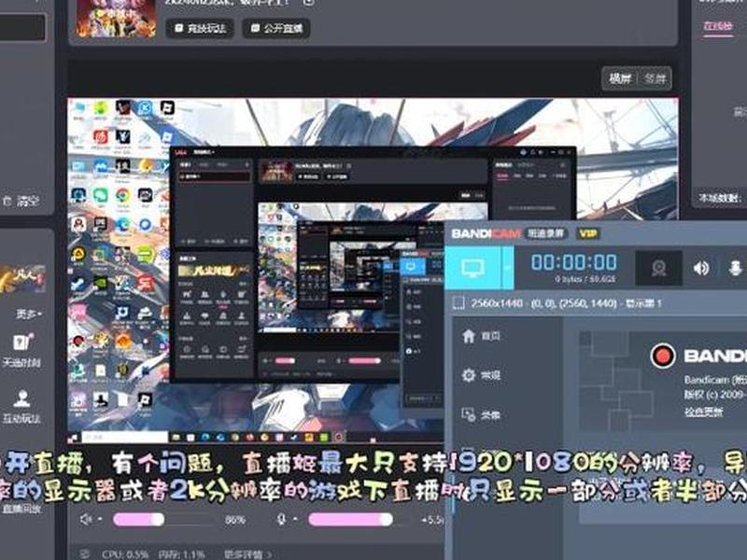
Task: Switch to the 在线榜 tab
Action: coord(718,26)
